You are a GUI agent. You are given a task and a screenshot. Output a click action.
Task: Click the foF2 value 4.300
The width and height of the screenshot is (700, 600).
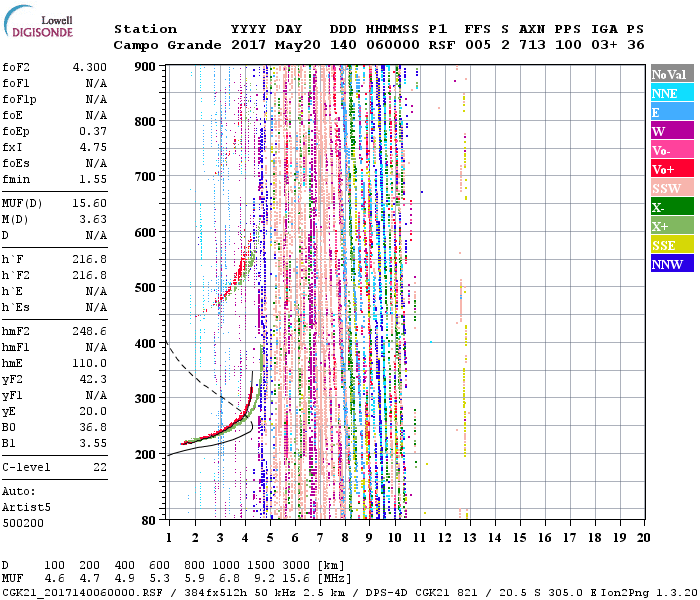[87, 67]
